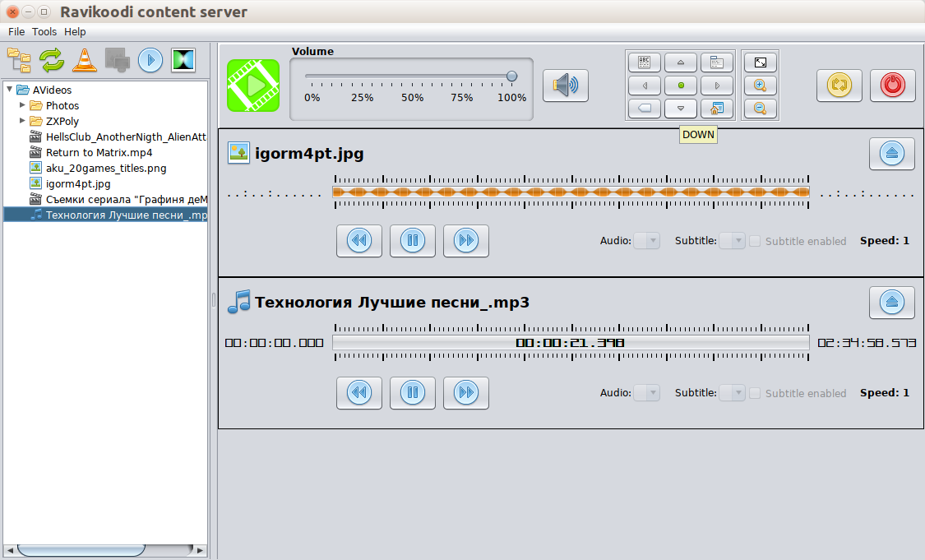Select Технология Лучшие песни_.mp3 in the file tree
The image size is (925, 560).
(x=127, y=215)
